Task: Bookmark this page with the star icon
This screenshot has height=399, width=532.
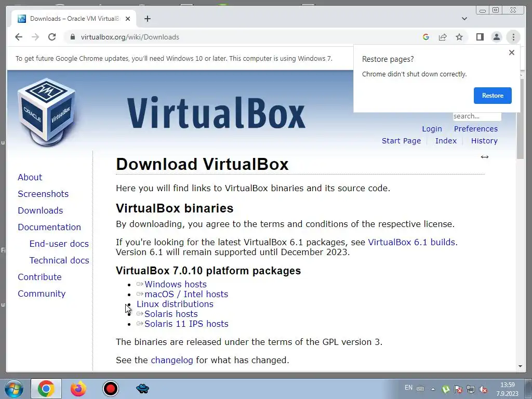Action: [459, 37]
